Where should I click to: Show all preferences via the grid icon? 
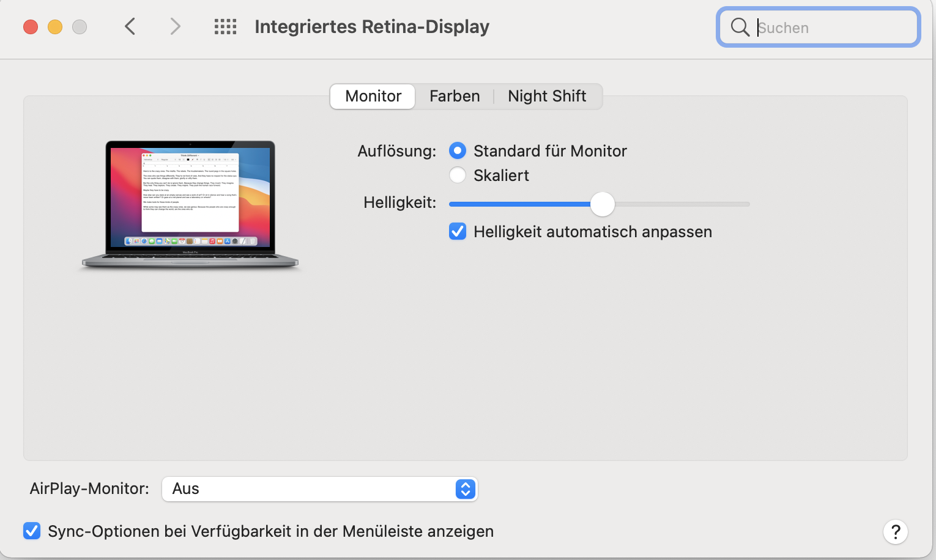click(x=225, y=26)
